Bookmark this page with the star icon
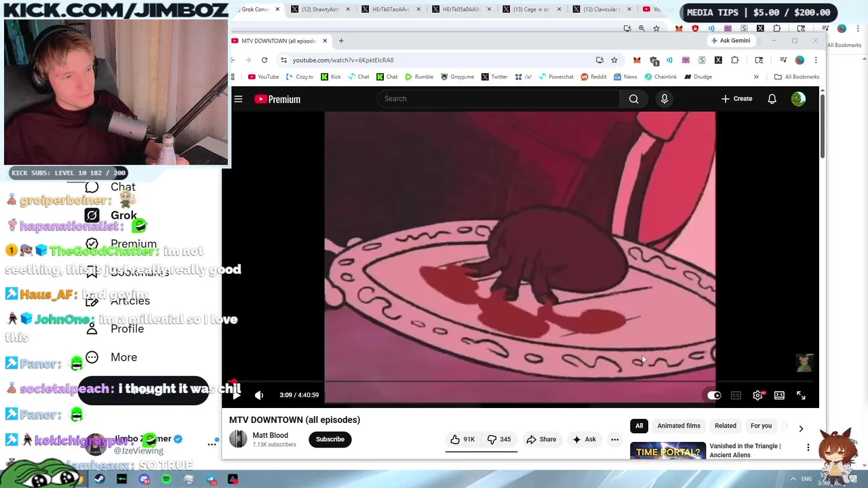 [x=614, y=60]
